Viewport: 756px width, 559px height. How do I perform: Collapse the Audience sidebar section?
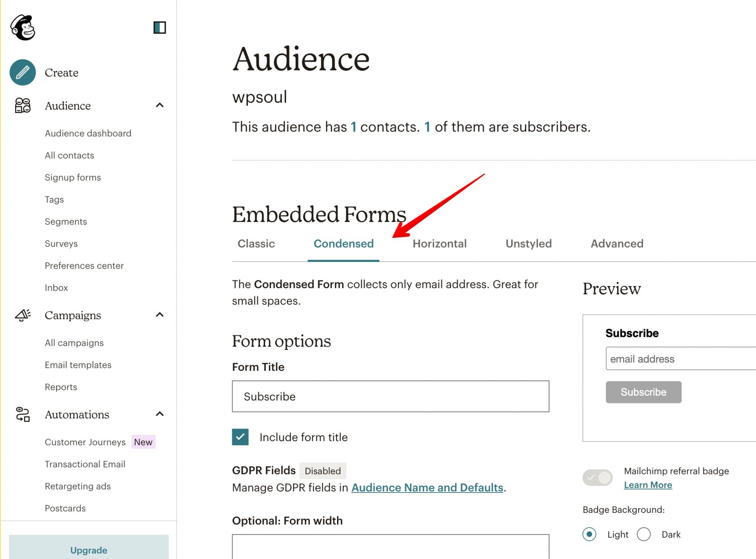160,105
